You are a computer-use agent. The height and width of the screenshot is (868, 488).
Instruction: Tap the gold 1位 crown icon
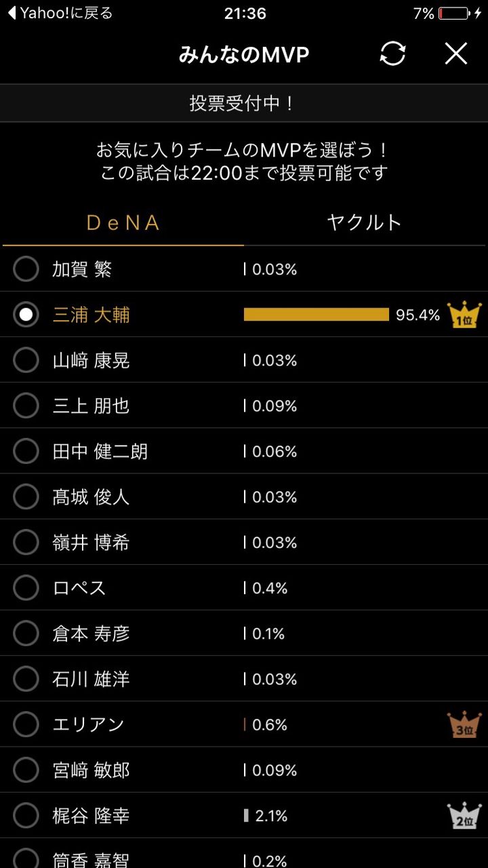click(464, 315)
